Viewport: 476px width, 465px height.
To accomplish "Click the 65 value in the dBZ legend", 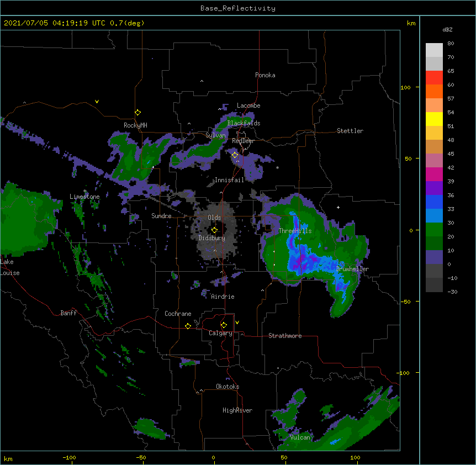I will [451, 71].
